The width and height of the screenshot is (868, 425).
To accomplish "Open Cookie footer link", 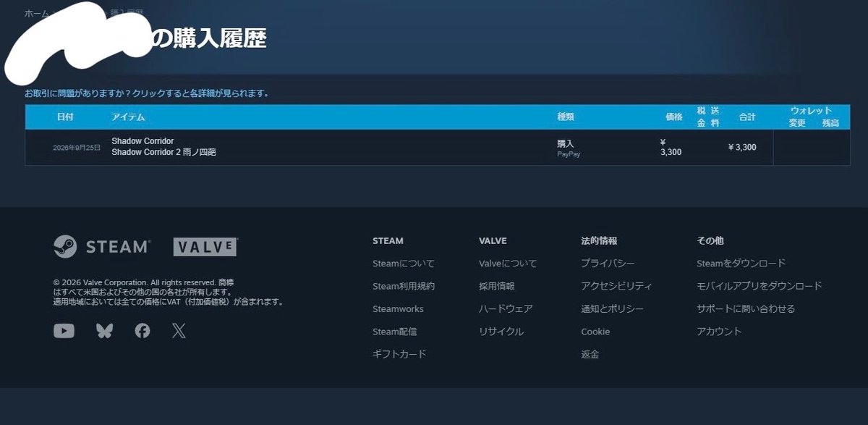I will 595,332.
